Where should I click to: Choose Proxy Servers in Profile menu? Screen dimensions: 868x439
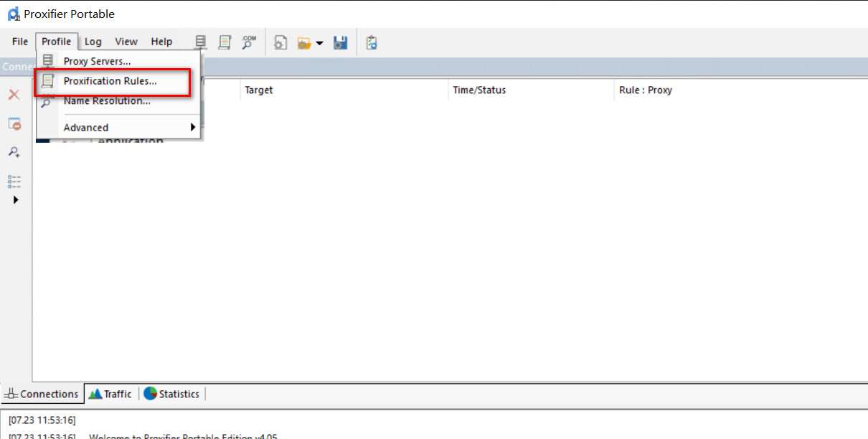97,61
